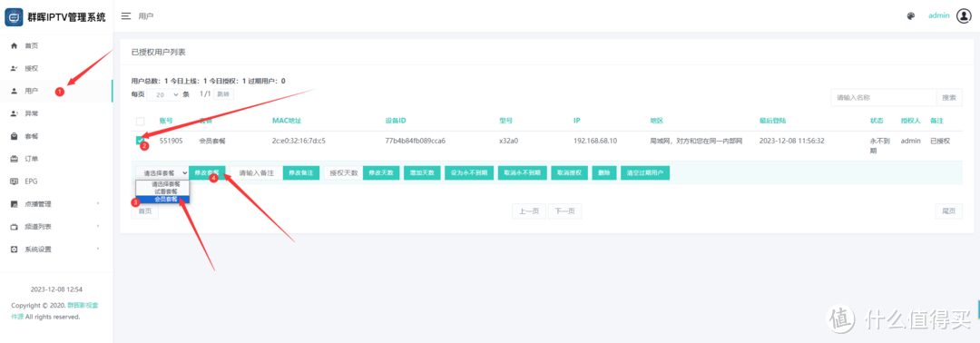Open the 用户 sidebar menu item
The width and height of the screenshot is (980, 343).
56,91
